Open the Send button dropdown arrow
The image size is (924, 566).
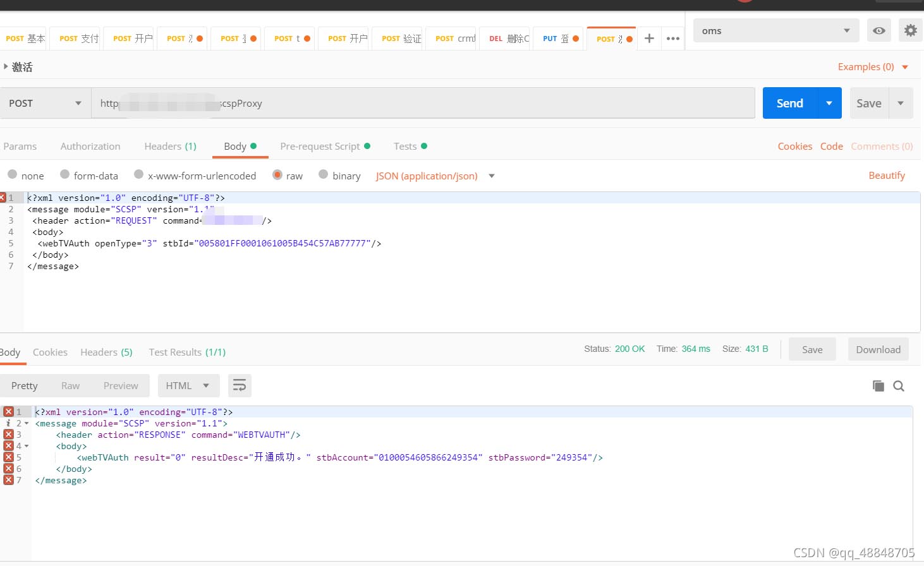829,103
